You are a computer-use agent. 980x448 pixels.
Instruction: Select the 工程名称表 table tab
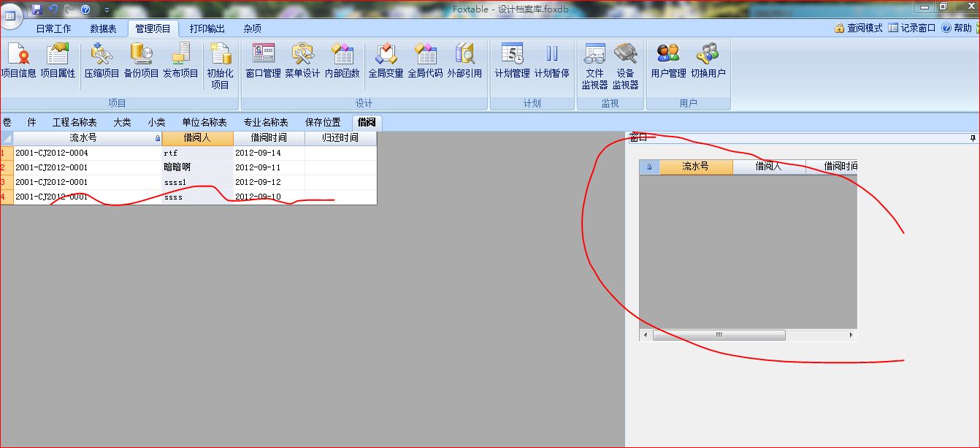click(x=74, y=122)
